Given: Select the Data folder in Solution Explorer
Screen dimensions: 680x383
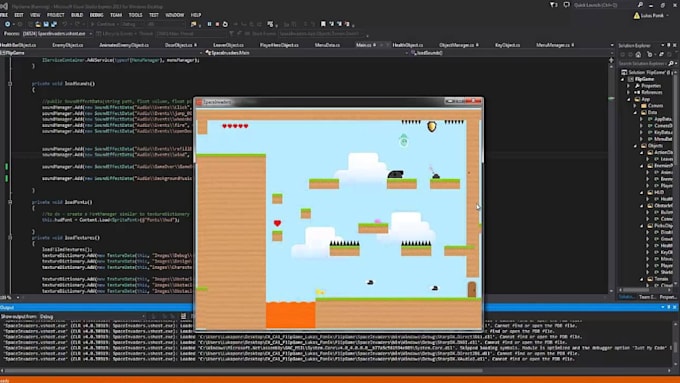Looking at the screenshot, I should pos(653,112).
